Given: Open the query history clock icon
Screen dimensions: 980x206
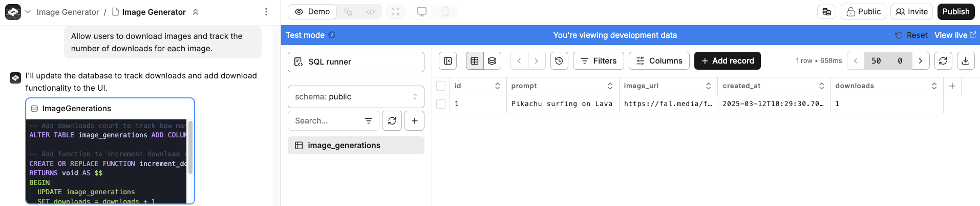Looking at the screenshot, I should click(x=559, y=61).
